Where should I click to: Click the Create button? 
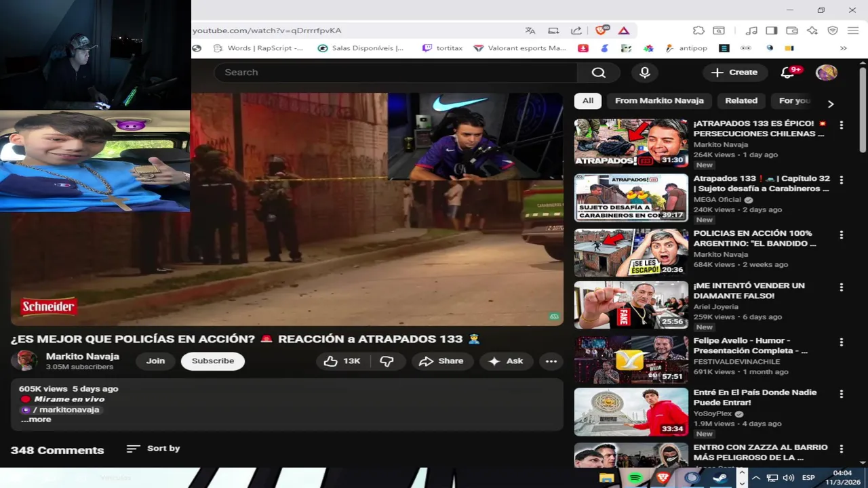tap(734, 73)
